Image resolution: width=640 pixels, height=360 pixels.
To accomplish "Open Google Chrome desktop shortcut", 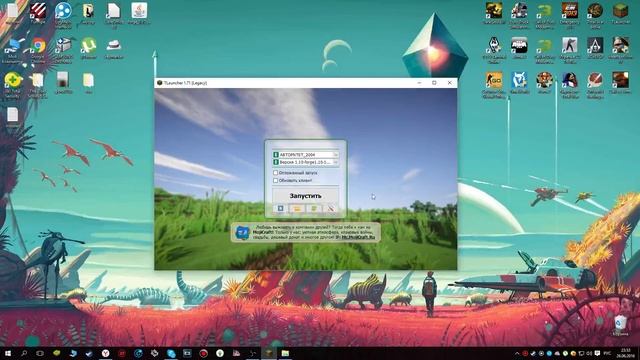I will 38,46.
